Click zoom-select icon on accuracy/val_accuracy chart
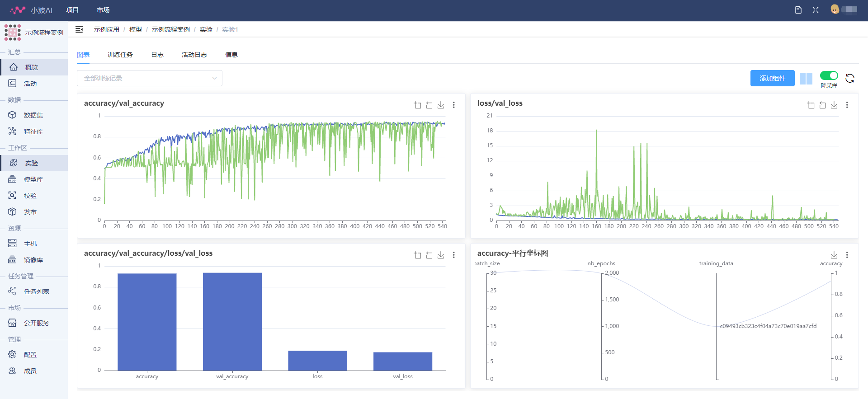Image resolution: width=868 pixels, height=399 pixels. point(417,105)
